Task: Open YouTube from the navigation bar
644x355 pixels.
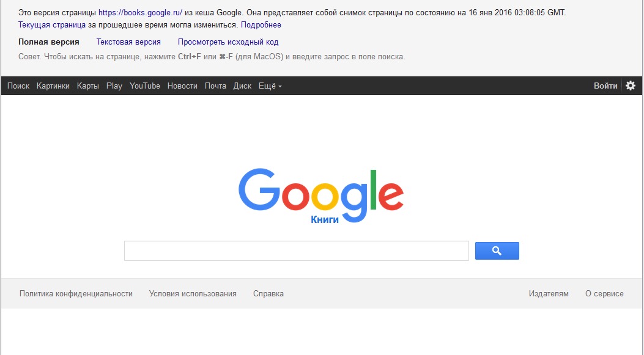Action: point(144,86)
